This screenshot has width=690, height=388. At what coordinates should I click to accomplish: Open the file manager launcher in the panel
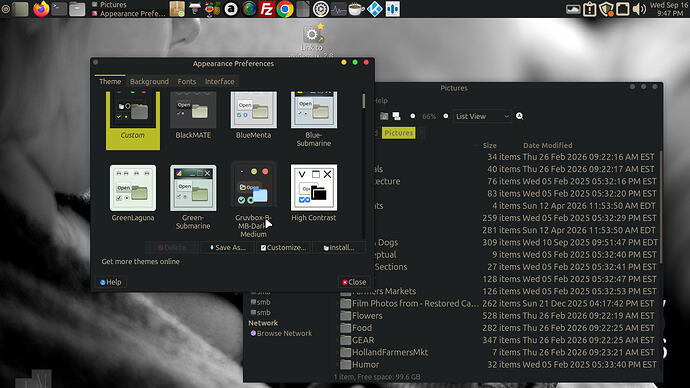(x=77, y=9)
